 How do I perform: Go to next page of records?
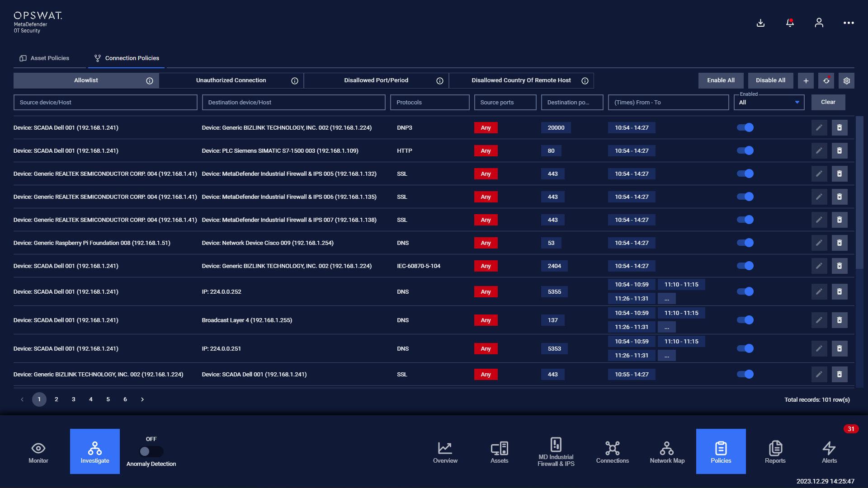coord(142,399)
